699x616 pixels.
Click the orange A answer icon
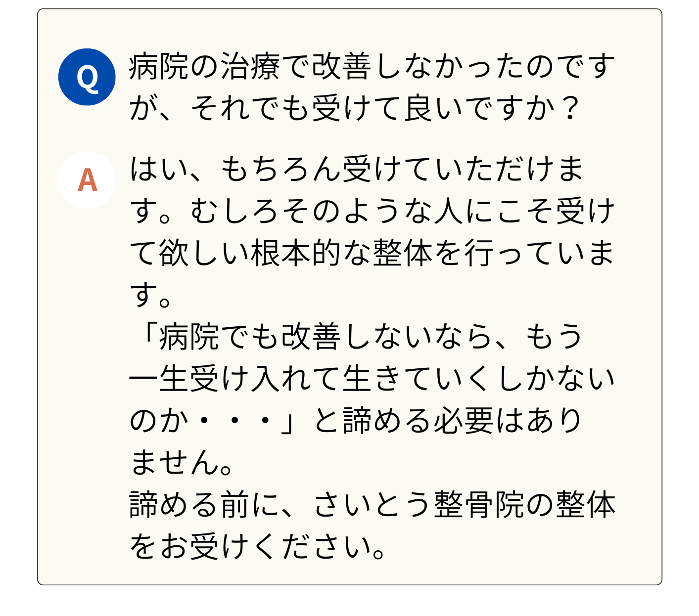click(x=87, y=180)
